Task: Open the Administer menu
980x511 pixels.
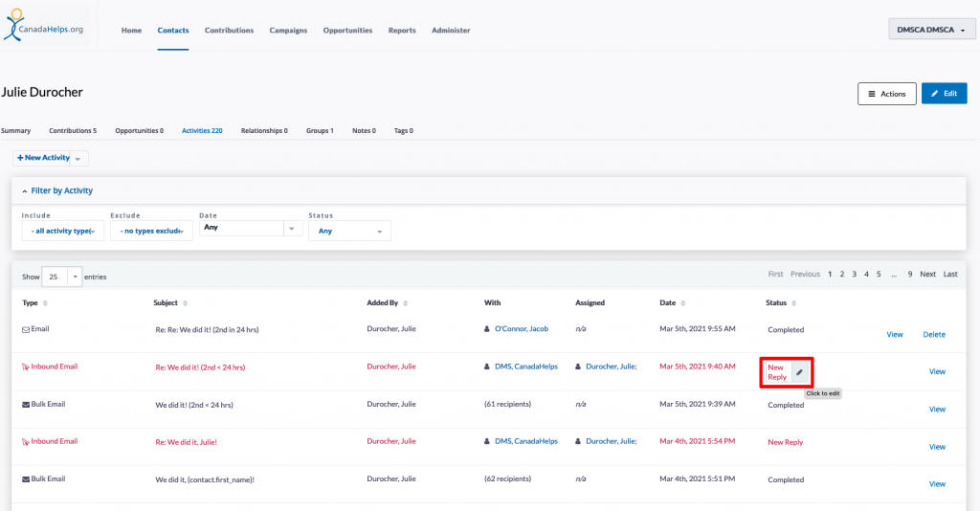Action: tap(451, 30)
